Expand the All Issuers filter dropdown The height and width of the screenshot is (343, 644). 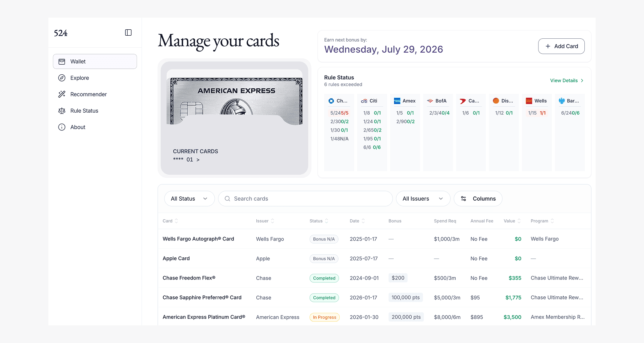[423, 199]
